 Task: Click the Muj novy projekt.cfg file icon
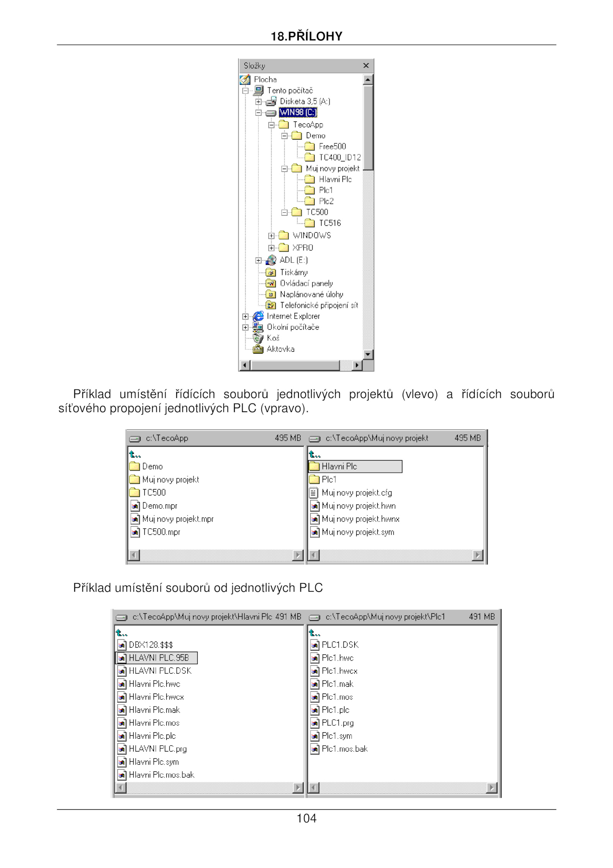tap(314, 492)
